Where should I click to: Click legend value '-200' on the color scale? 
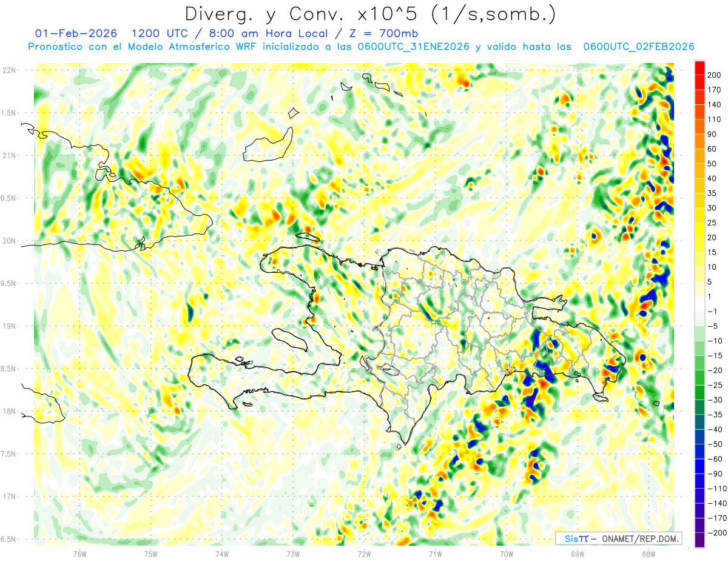[716, 533]
